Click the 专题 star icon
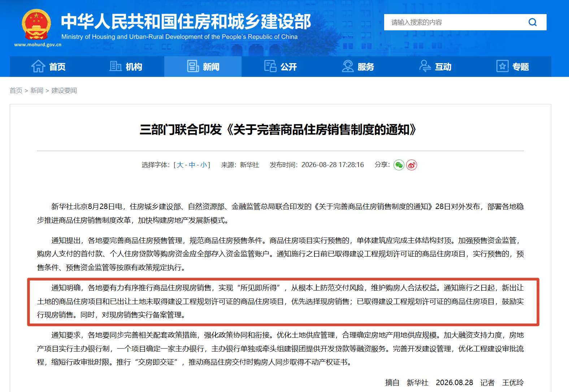 [x=502, y=66]
